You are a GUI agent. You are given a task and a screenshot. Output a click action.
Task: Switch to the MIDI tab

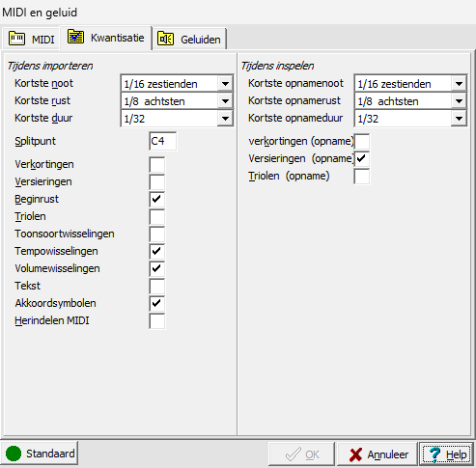click(x=31, y=39)
